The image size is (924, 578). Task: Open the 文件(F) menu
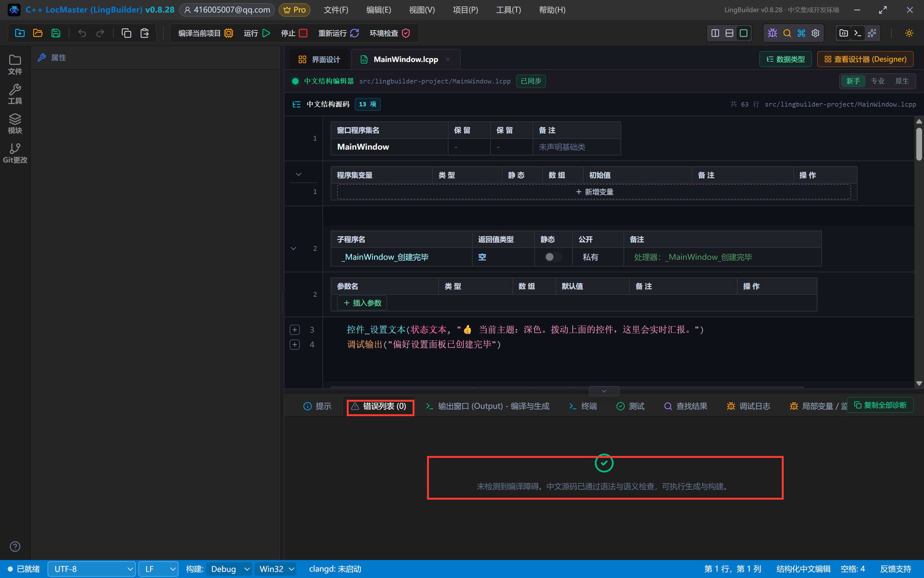(x=336, y=10)
